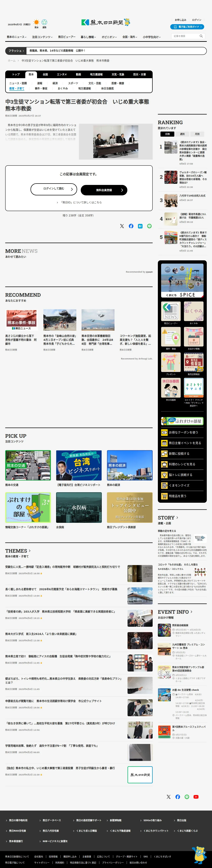
Task: Open 休日当番医 icon tile
Action: point(171,388)
